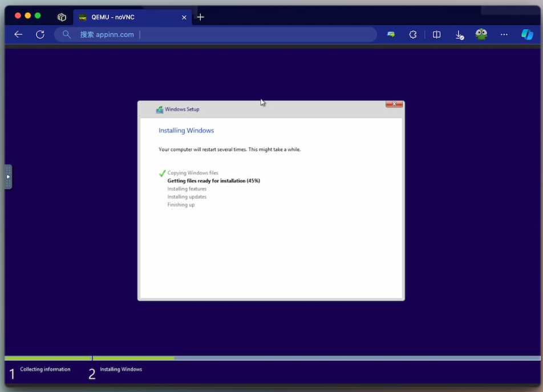Click the extension icon left of the puzzle icon
This screenshot has height=392, width=543.
(391, 34)
